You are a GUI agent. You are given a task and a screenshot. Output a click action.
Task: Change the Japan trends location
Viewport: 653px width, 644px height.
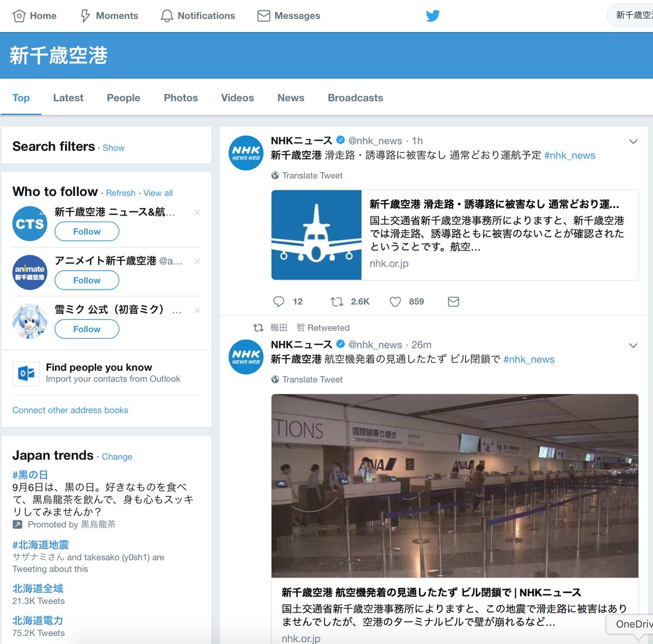[117, 457]
